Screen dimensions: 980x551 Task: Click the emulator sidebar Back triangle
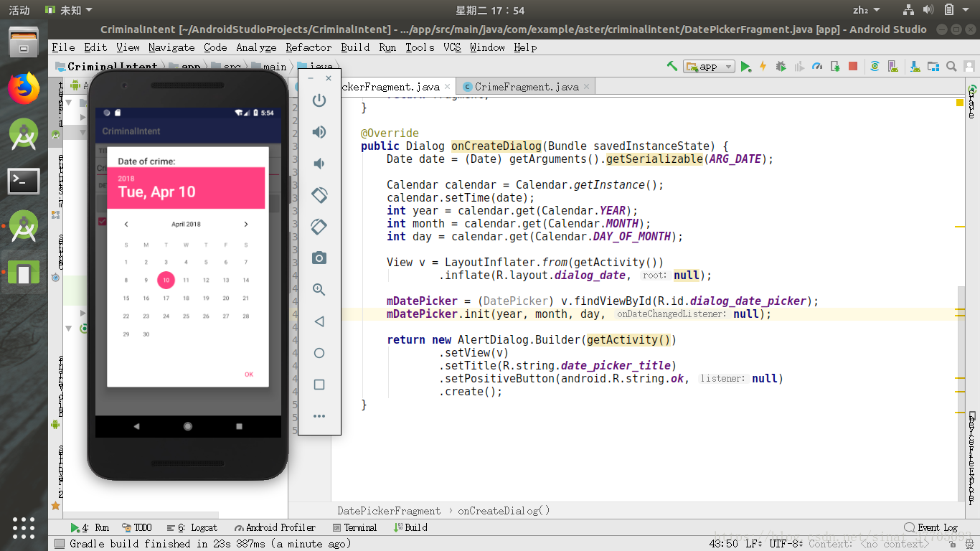319,321
